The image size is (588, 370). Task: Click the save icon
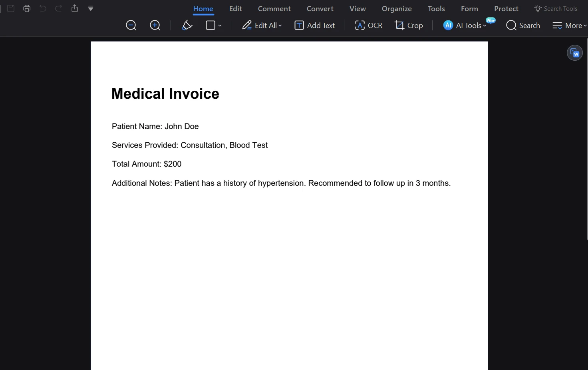11,8
